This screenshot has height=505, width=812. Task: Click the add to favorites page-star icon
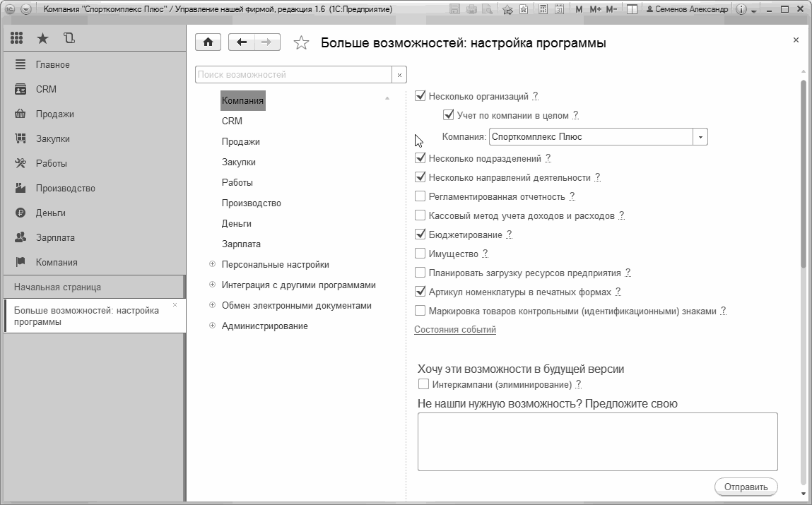pyautogui.click(x=524, y=9)
